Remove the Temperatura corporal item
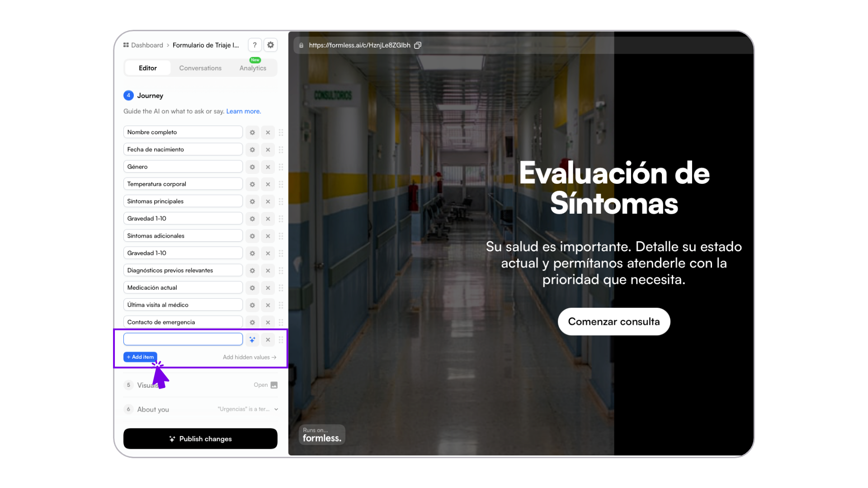This screenshot has height=488, width=868. (x=268, y=184)
